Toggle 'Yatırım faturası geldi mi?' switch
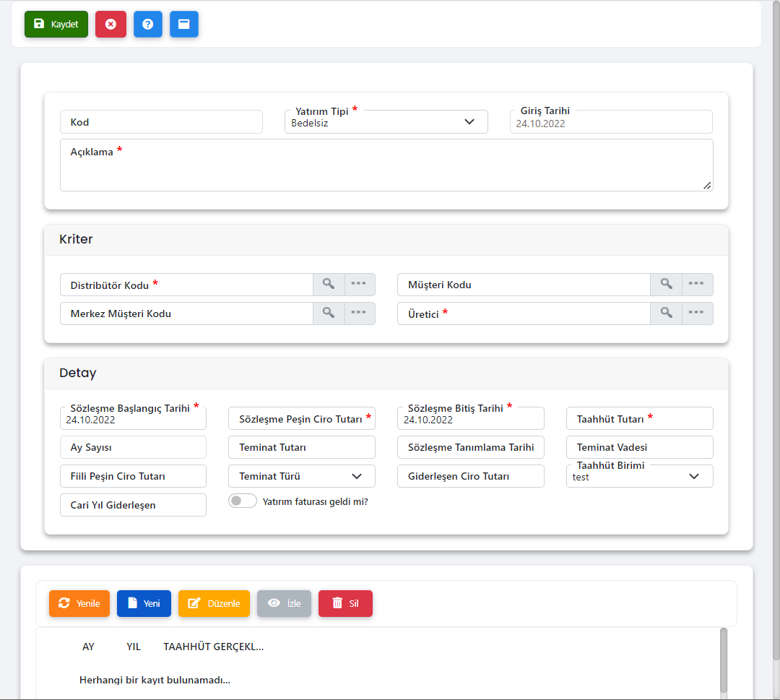780x700 pixels. [x=242, y=501]
